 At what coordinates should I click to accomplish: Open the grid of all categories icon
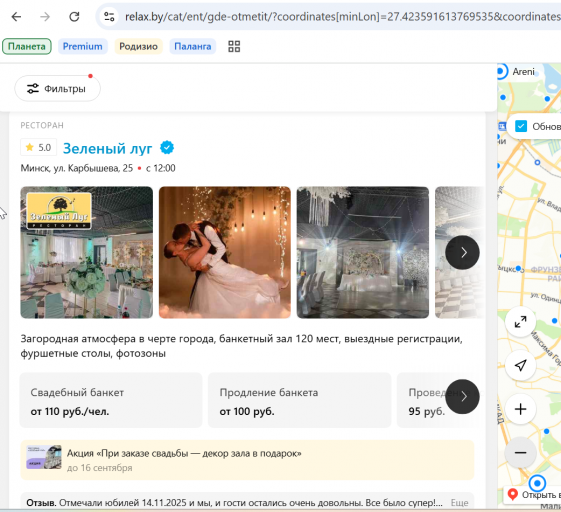[234, 47]
